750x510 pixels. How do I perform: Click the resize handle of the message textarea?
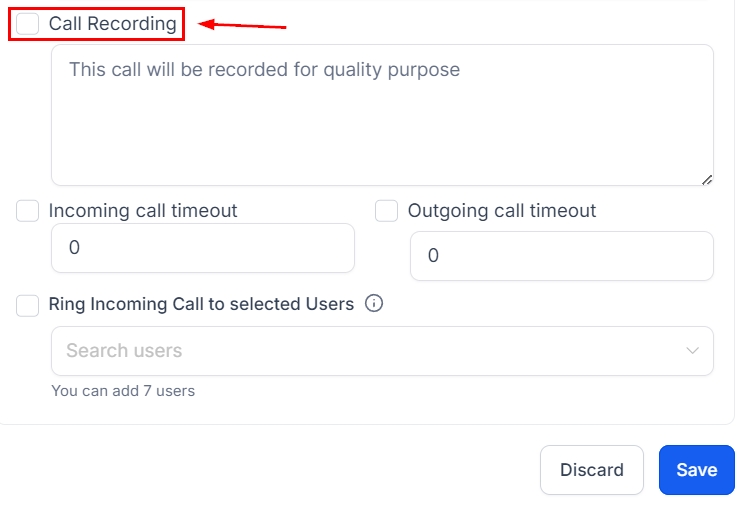[706, 179]
